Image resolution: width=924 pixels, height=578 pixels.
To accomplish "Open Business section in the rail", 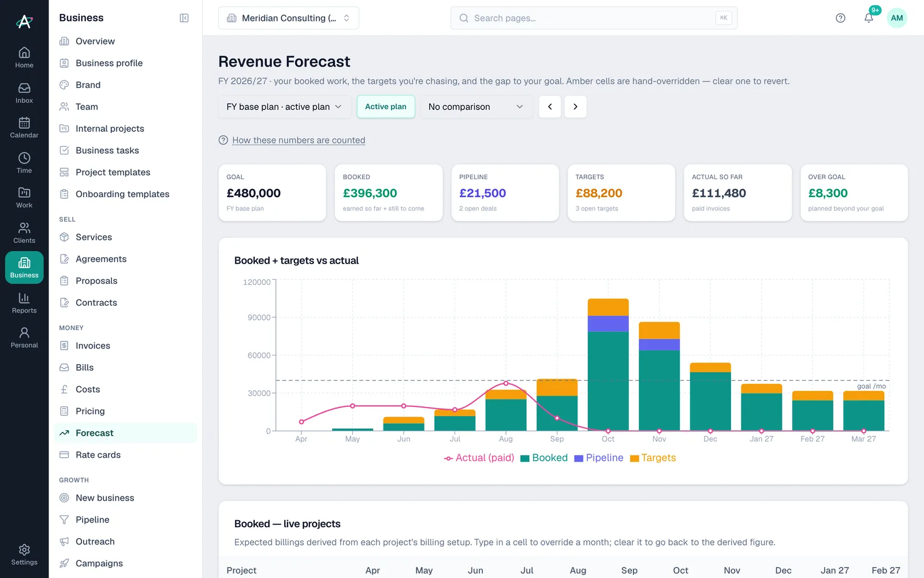I will [x=24, y=268].
